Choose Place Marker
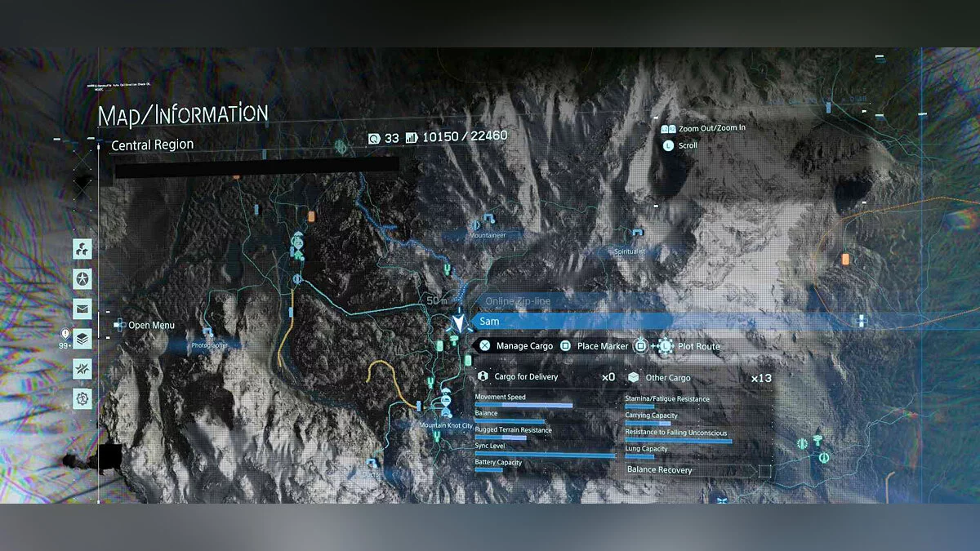Viewport: 980px width, 551px height. (603, 346)
